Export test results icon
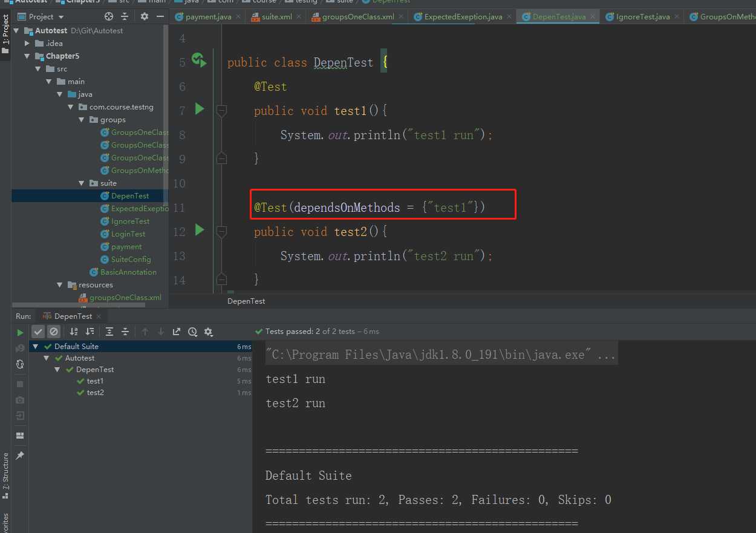 pyautogui.click(x=177, y=332)
